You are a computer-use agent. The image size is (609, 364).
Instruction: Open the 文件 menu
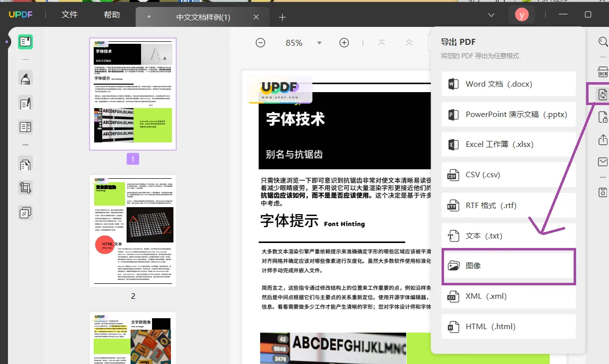(x=70, y=15)
